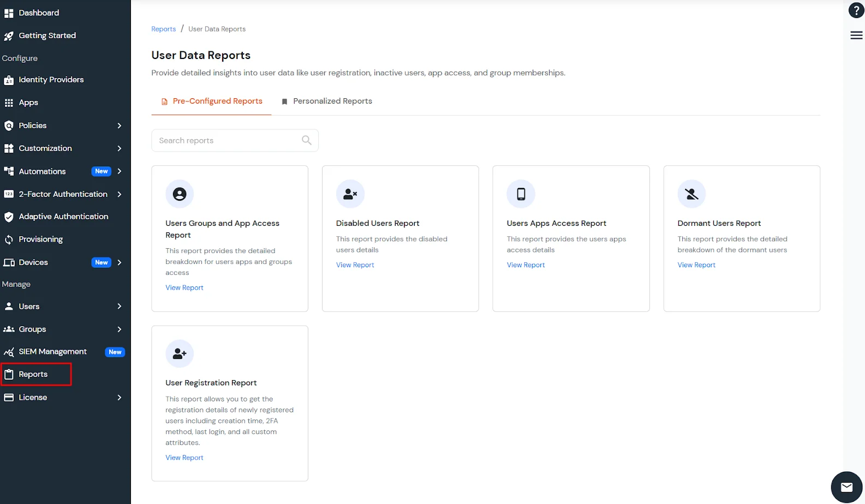Open Dashboard in the sidebar
865x504 pixels.
click(39, 13)
